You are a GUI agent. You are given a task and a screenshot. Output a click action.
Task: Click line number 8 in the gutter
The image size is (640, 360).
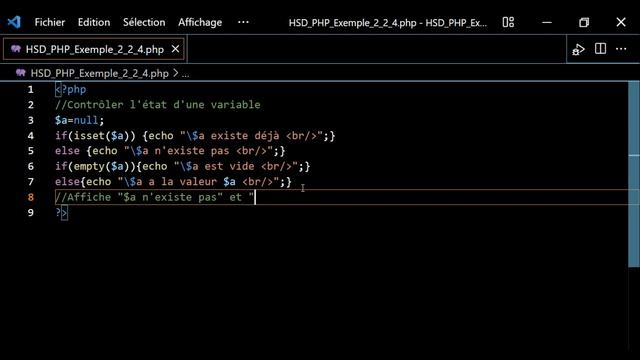click(x=31, y=197)
